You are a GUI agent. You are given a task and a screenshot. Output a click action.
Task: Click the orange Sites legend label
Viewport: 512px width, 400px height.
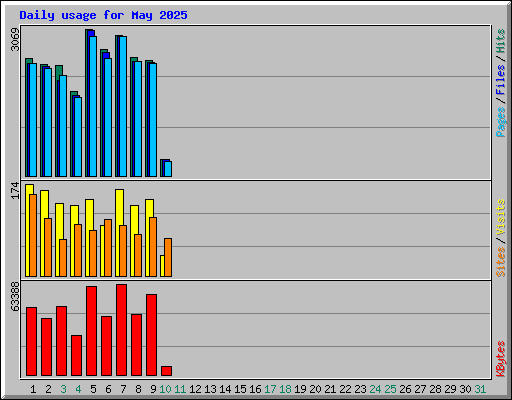(500, 262)
